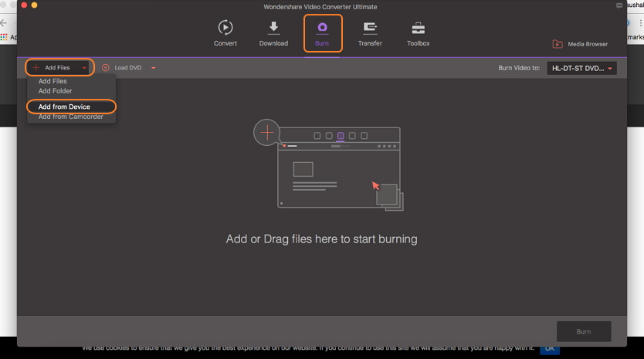Select the Burn disc icon

pos(322,28)
